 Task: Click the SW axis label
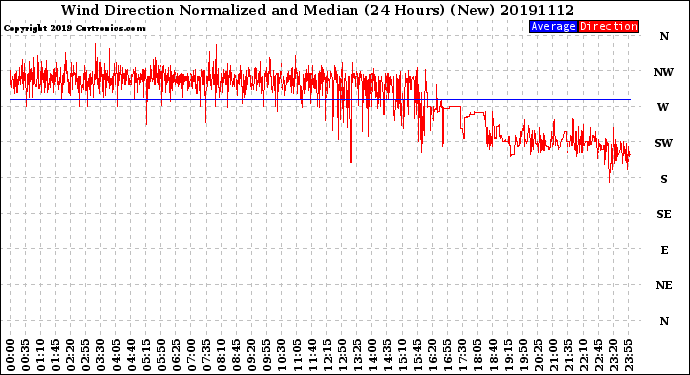(664, 143)
